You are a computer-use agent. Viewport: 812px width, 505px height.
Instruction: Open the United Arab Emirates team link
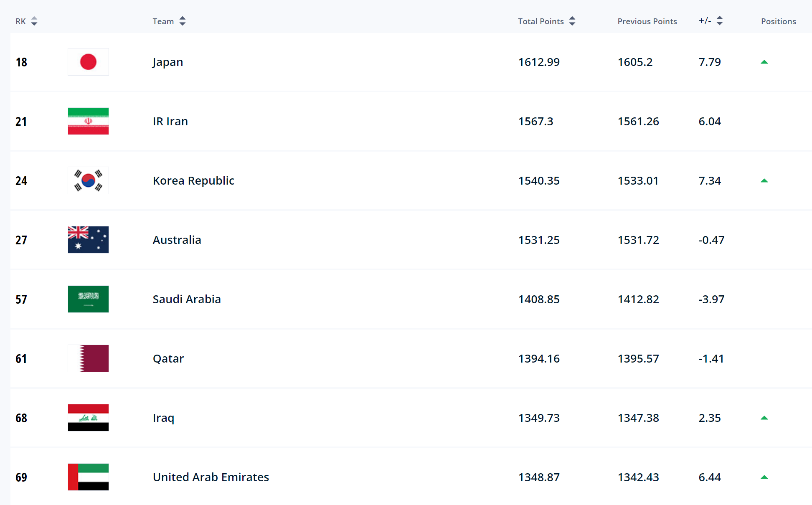211,477
